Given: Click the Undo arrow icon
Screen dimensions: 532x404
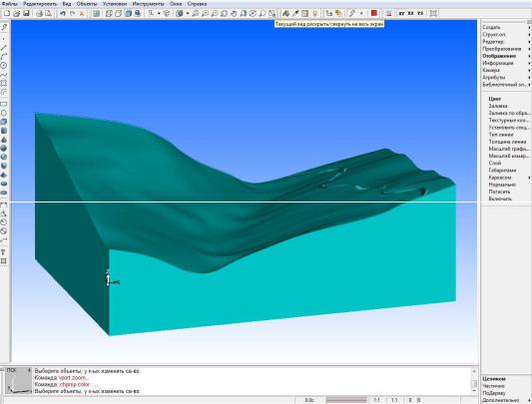Looking at the screenshot, I should [63, 14].
